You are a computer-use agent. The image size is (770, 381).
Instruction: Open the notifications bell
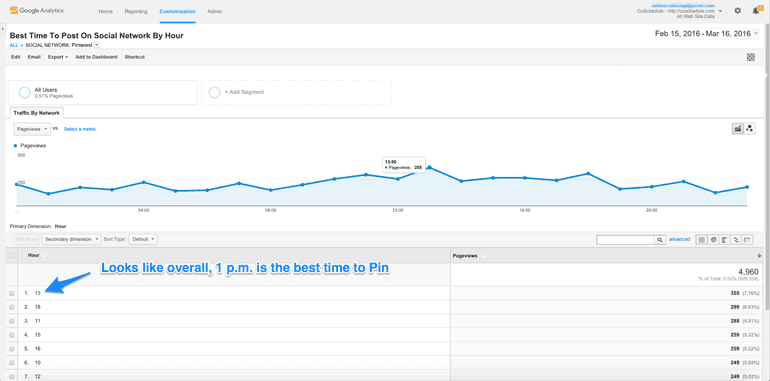click(756, 10)
